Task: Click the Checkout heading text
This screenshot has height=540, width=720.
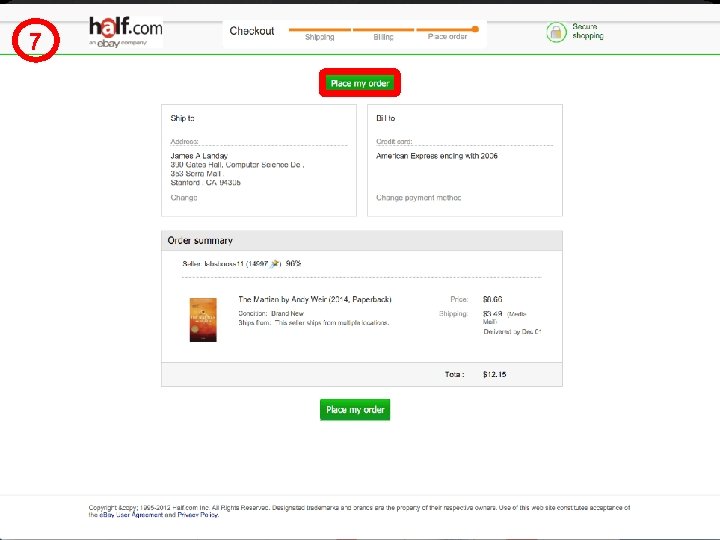Action: pos(252,31)
